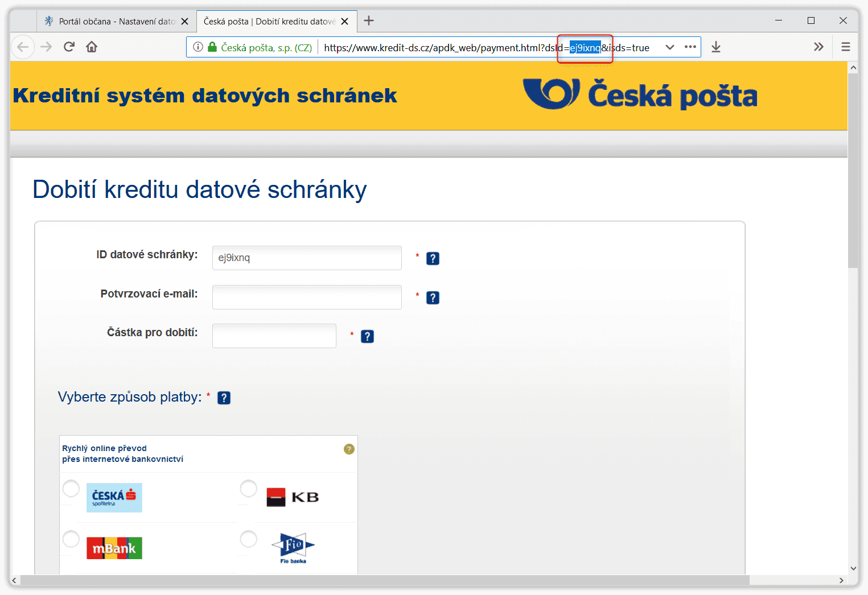Click the green padlock security icon
Screen dimensions: 868x595
tap(212, 47)
